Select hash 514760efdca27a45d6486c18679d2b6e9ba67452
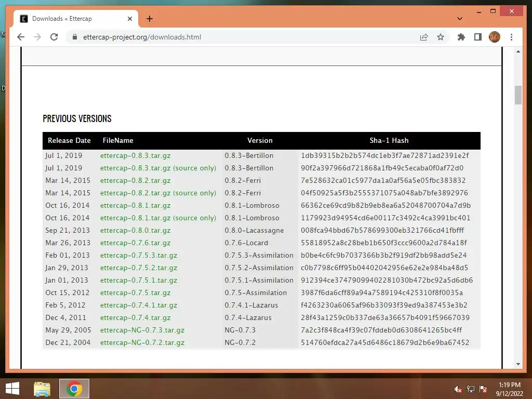This screenshot has width=532, height=399. pyautogui.click(x=385, y=343)
